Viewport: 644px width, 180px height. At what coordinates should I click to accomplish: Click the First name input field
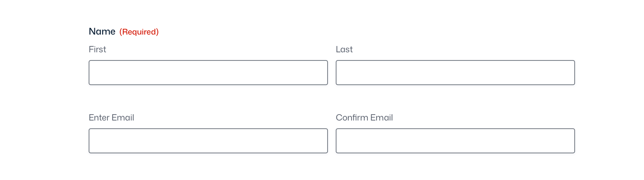point(208,73)
